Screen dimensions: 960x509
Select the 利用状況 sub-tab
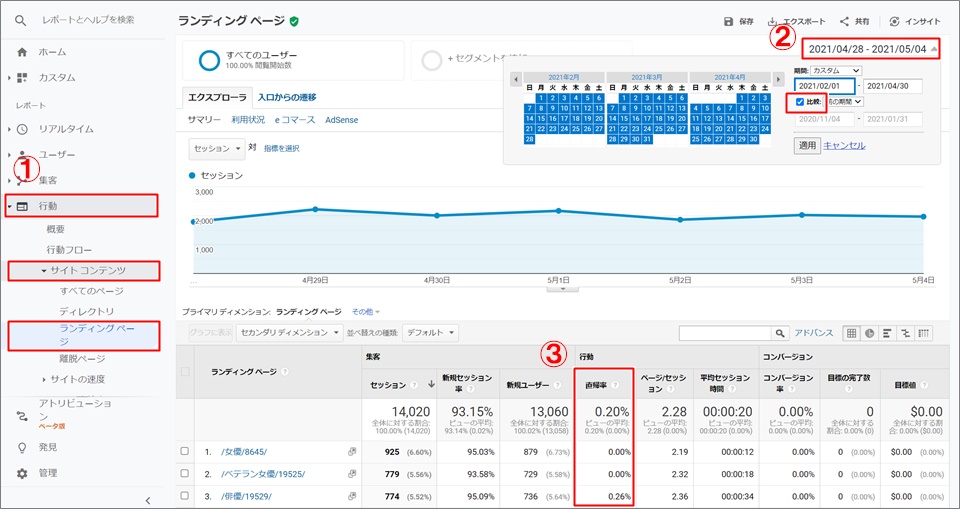pyautogui.click(x=248, y=120)
